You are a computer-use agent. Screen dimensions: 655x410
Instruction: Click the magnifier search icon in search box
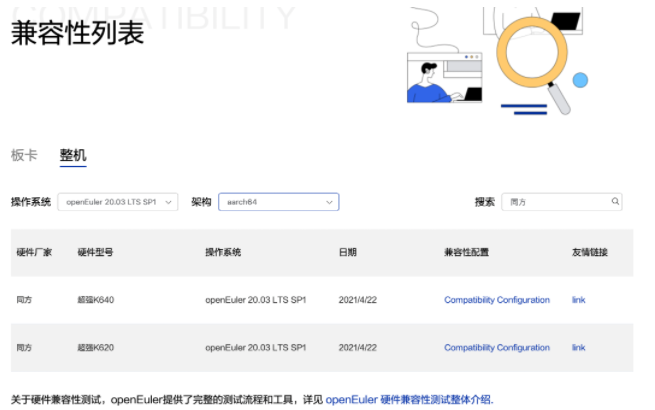pos(615,201)
